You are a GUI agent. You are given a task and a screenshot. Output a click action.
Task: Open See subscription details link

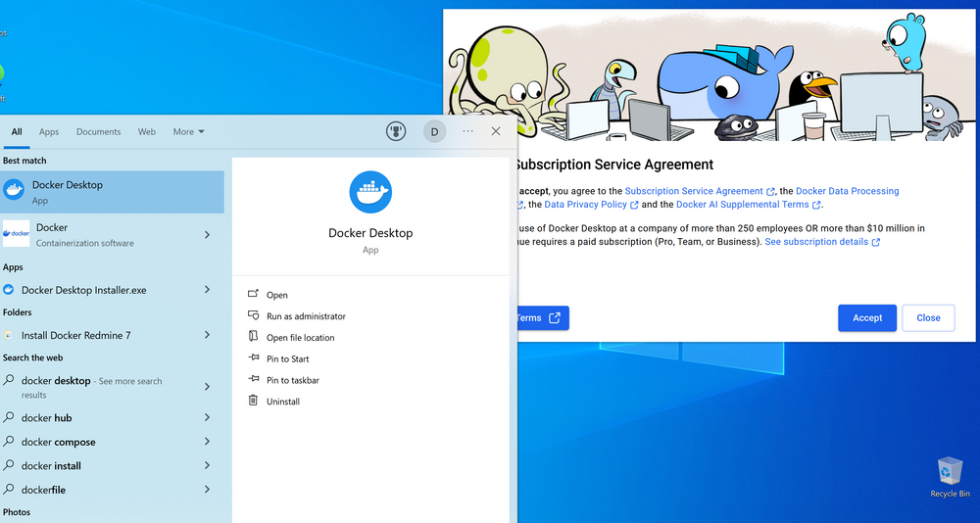tap(816, 242)
